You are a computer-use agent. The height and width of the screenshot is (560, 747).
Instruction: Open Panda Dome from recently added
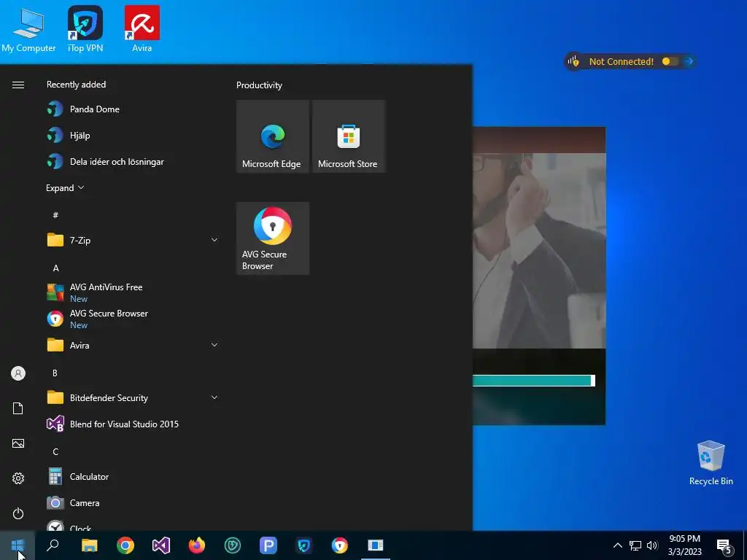coord(133,109)
